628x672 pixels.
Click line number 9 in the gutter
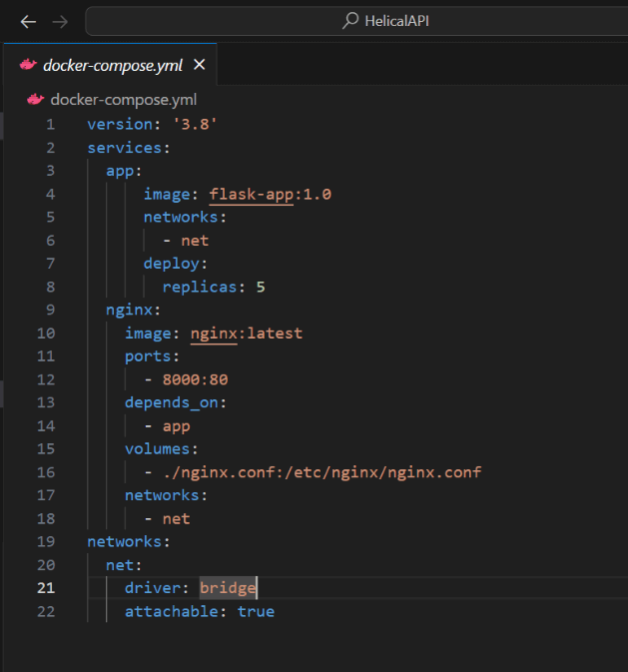[51, 310]
